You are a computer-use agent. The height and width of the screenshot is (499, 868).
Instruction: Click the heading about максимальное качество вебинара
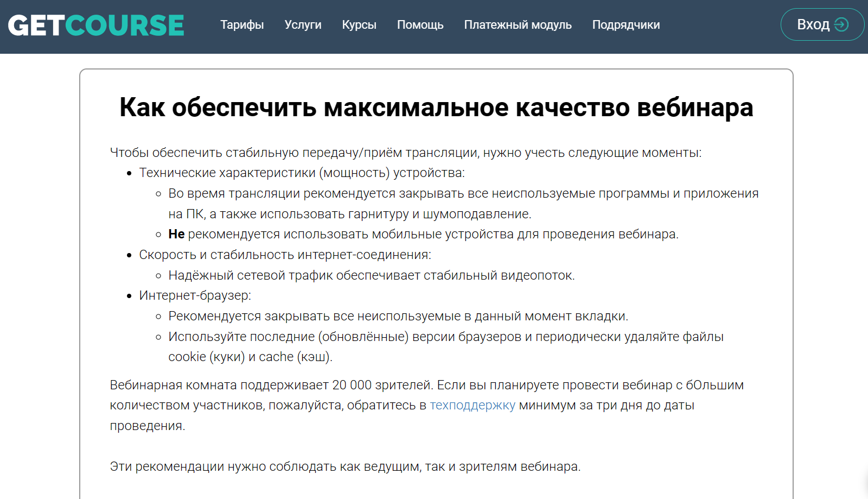(x=436, y=108)
